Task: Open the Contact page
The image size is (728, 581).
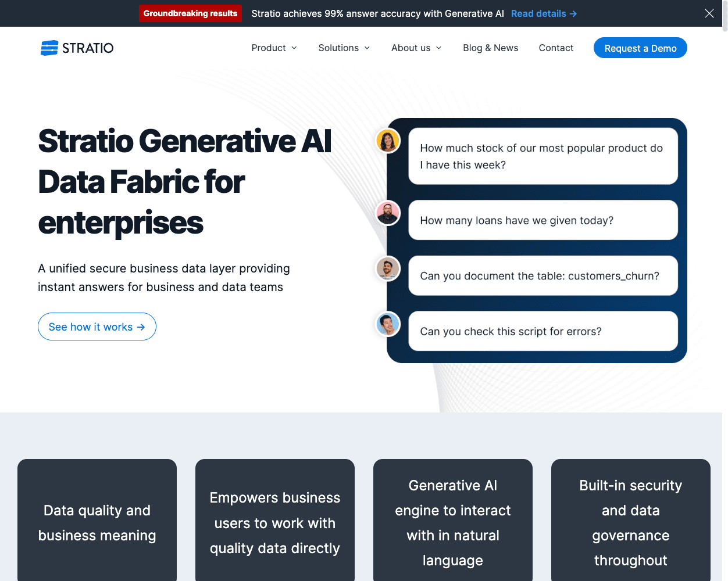Action: coord(556,48)
